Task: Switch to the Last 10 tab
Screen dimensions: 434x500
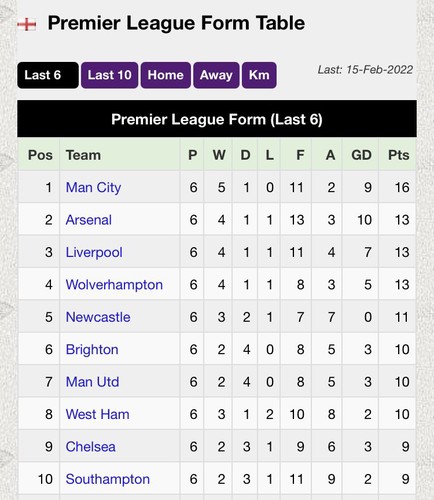Action: coord(109,75)
